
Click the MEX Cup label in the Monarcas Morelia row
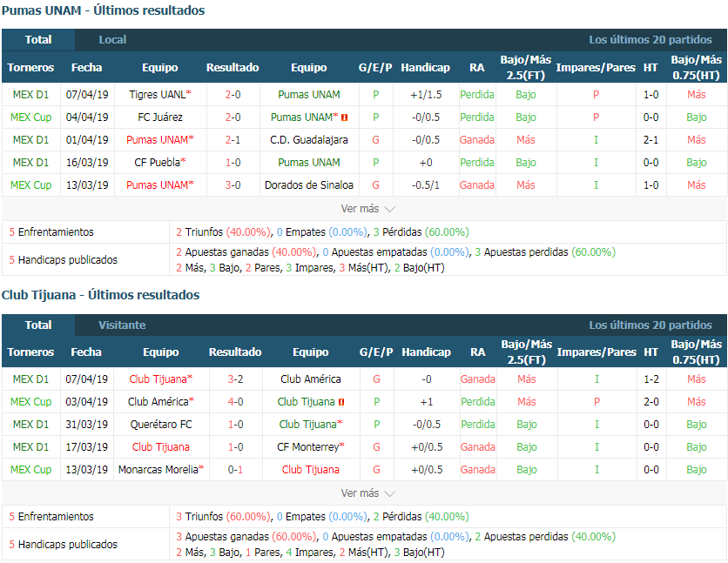pos(30,470)
